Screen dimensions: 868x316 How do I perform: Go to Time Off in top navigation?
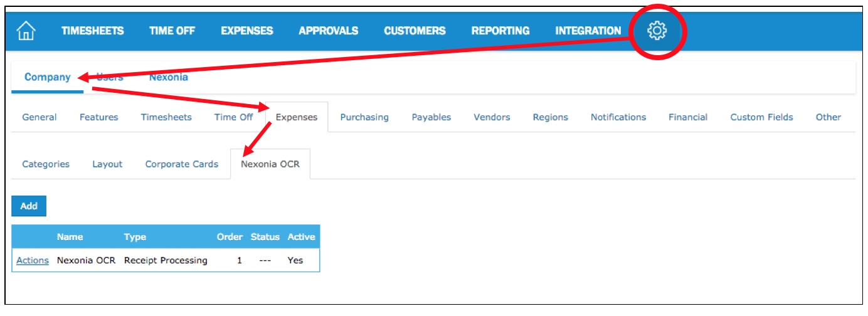(172, 31)
